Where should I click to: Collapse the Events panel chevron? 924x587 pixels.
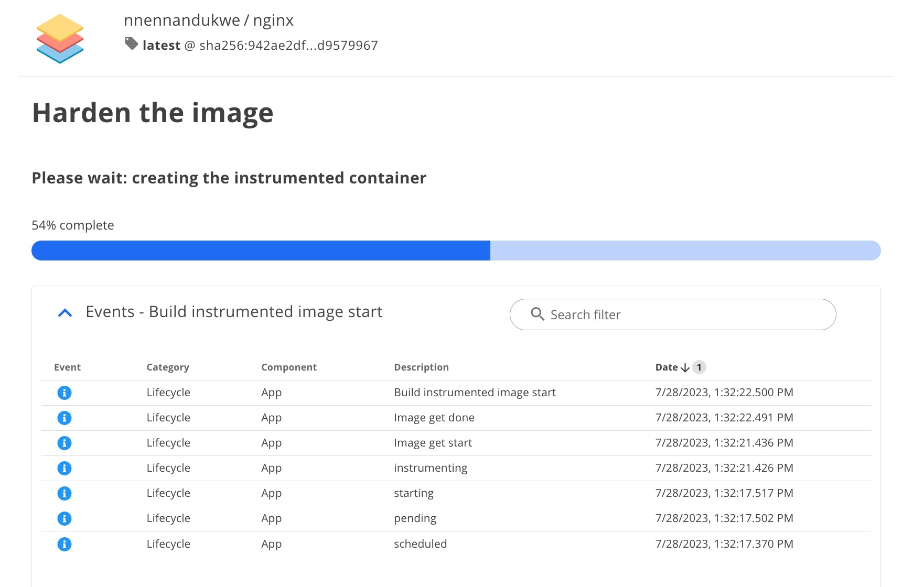65,313
